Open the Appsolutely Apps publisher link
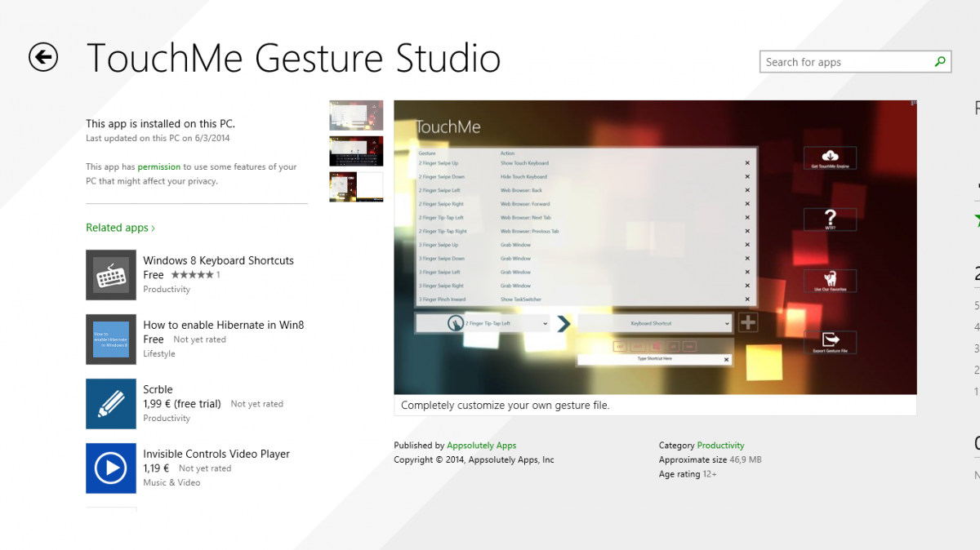 point(482,446)
